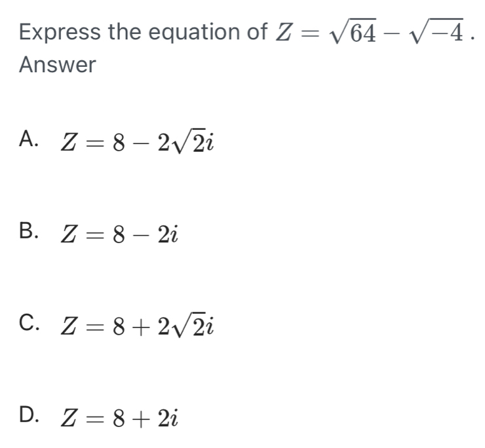Click the 'Answer' heading label

[58, 65]
